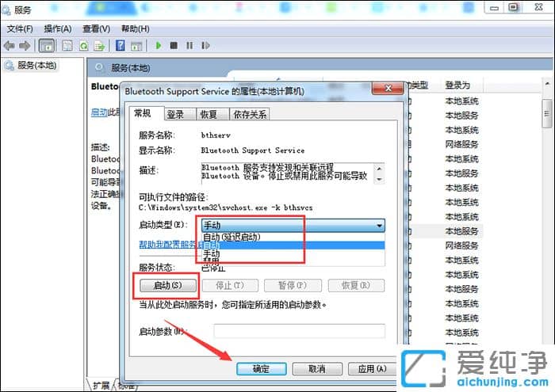Click the Export list toolbar icon
This screenshot has width=555, height=392.
click(100, 46)
